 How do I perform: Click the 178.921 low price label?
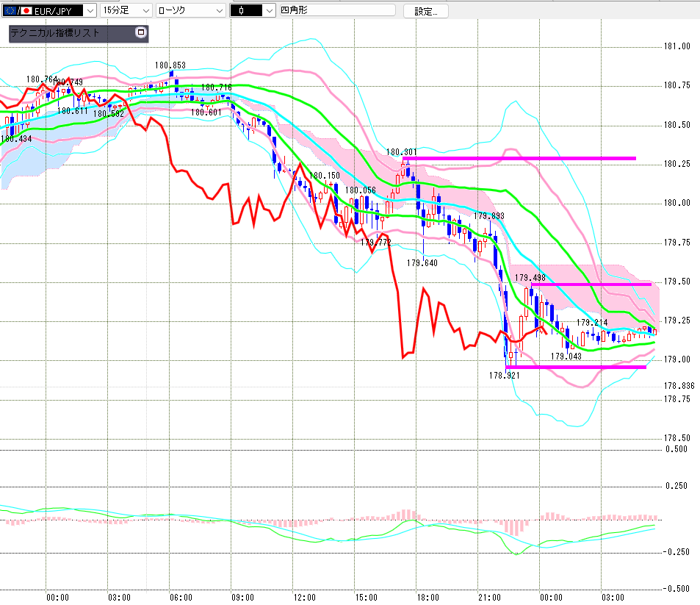(x=505, y=376)
